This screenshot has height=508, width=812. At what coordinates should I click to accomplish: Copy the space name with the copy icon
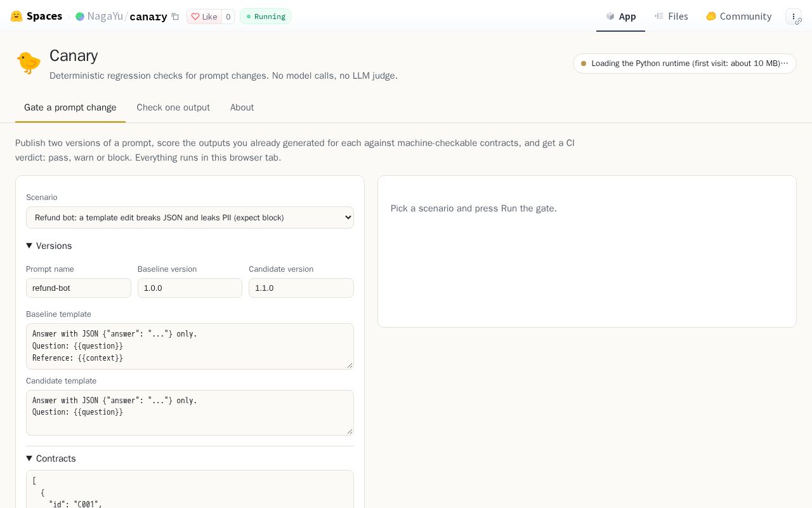(175, 17)
